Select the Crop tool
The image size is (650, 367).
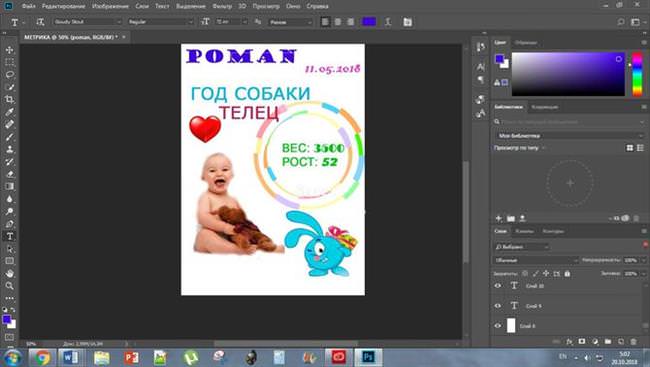coord(10,100)
